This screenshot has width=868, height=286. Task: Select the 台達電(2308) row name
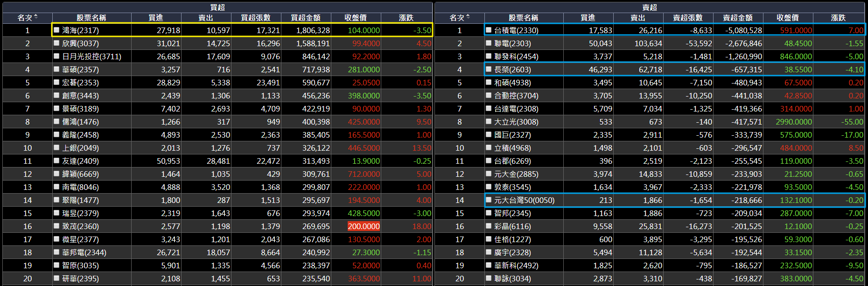(x=516, y=109)
